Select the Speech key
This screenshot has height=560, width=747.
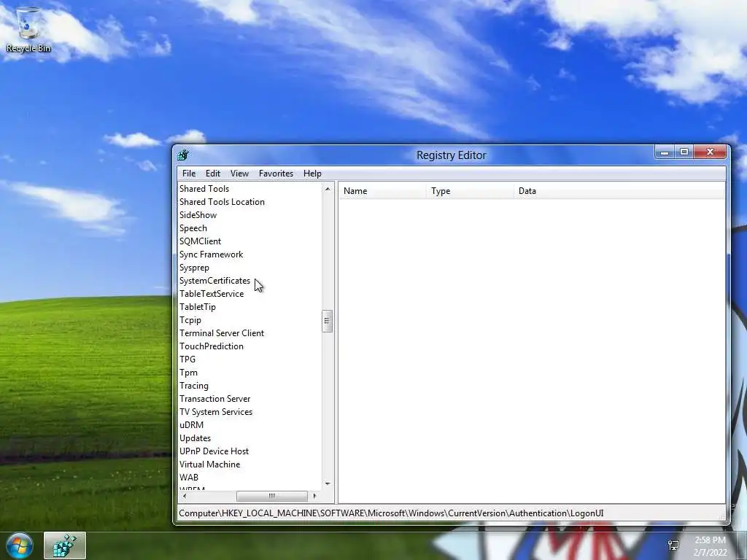pyautogui.click(x=193, y=228)
